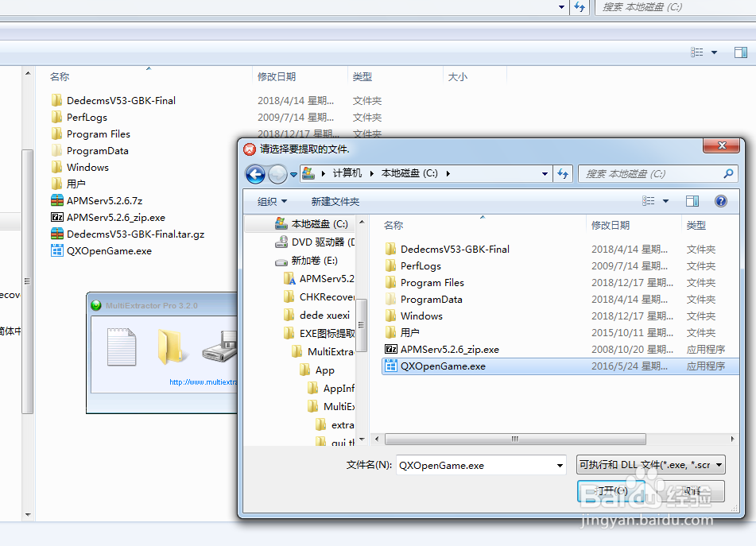The width and height of the screenshot is (756, 546).
Task: Select the dede xuexi folder in tree
Action: [316, 316]
